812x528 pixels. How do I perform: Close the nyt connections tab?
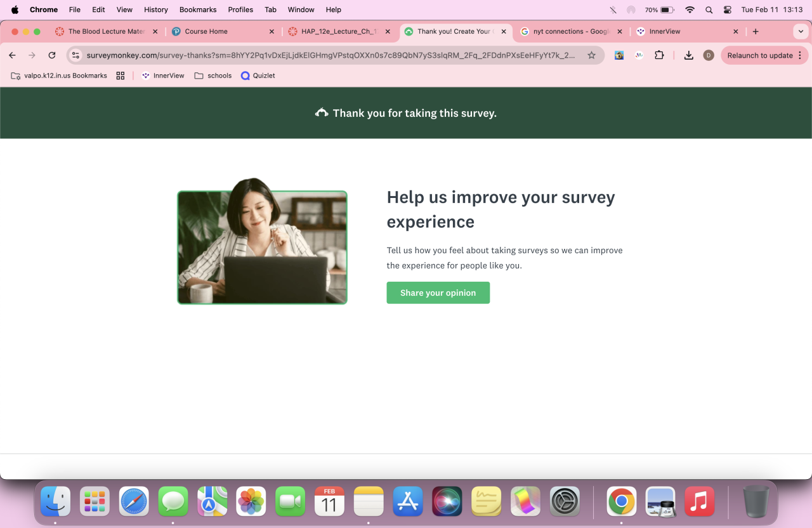[x=619, y=31]
